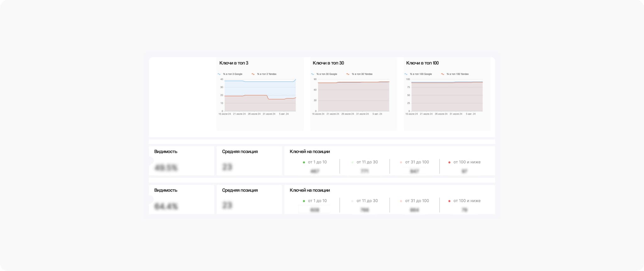Toggle the '% в топ 30 Yandex' series label
644x271 pixels.
[x=362, y=74]
